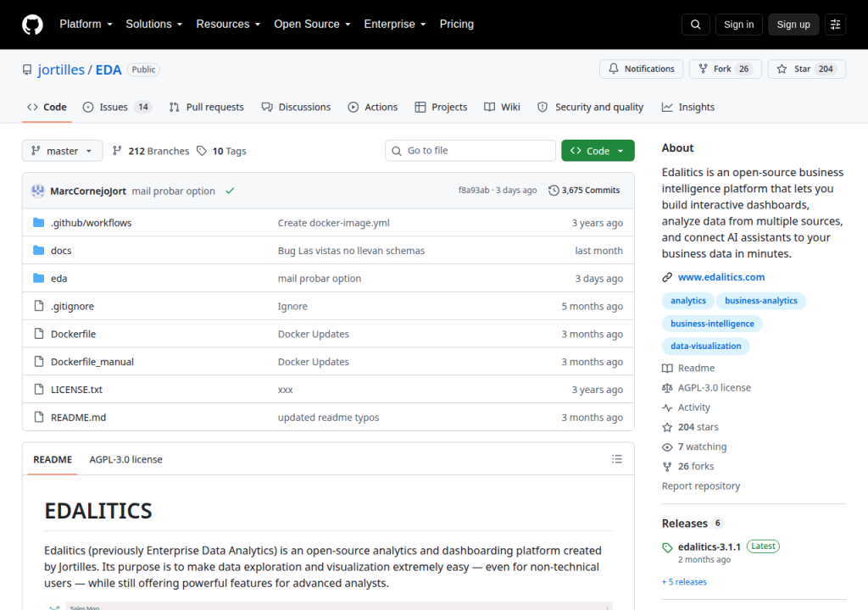Open the README outline list icon
This screenshot has width=868, height=610.
coord(617,459)
